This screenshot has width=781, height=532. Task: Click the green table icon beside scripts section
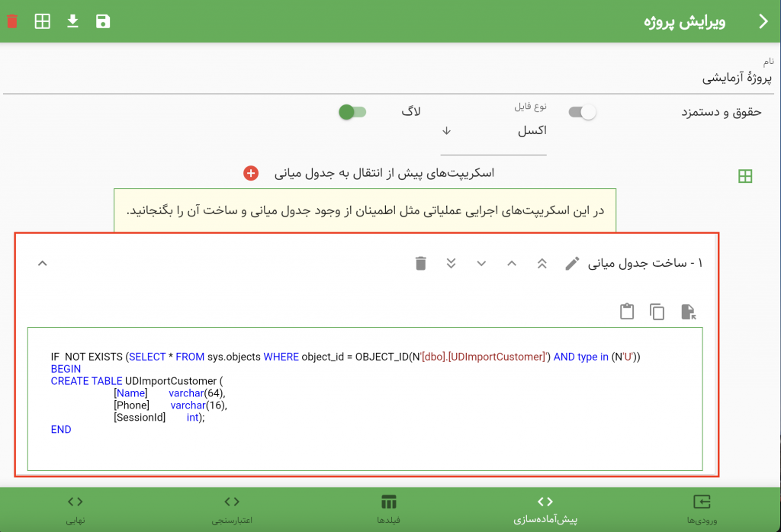click(745, 175)
